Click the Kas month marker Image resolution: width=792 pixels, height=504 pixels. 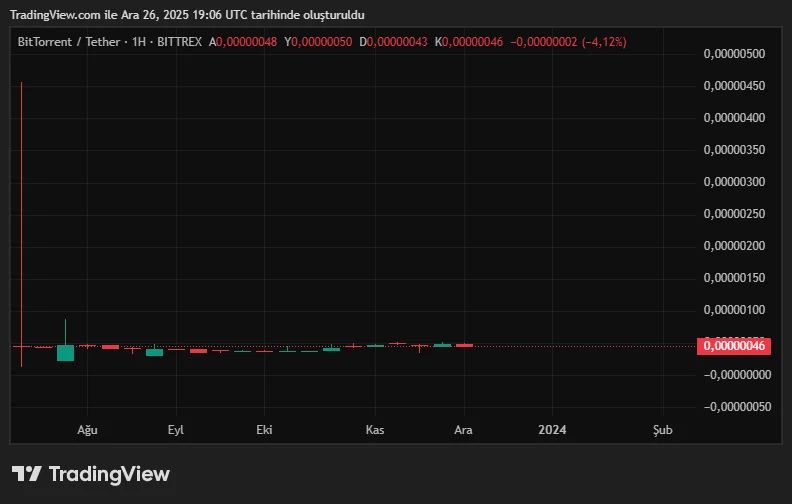pyautogui.click(x=375, y=430)
